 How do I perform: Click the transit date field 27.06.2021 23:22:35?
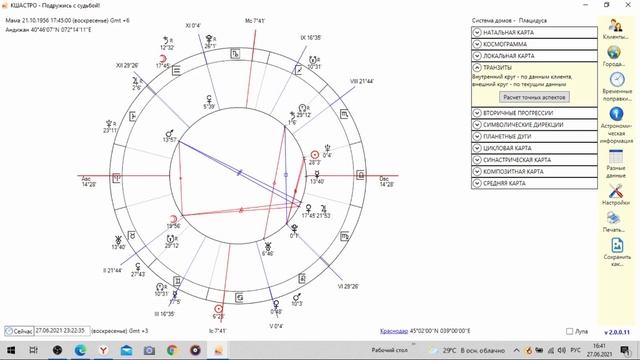tap(62, 331)
